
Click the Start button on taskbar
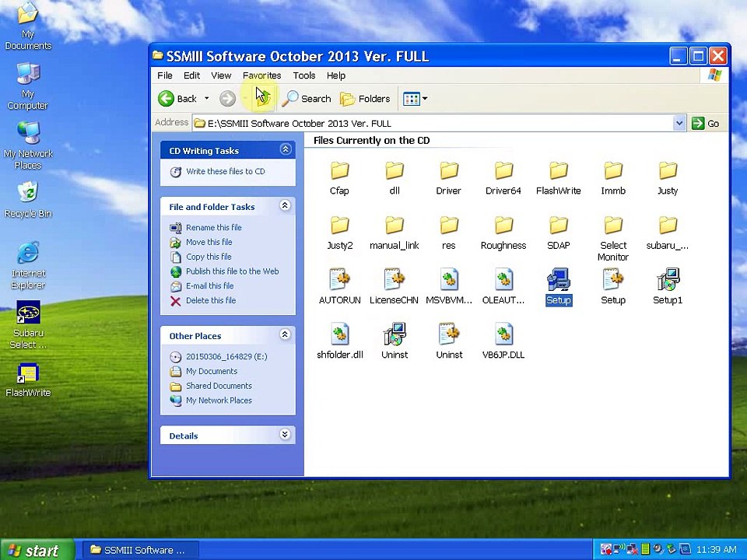click(34, 550)
